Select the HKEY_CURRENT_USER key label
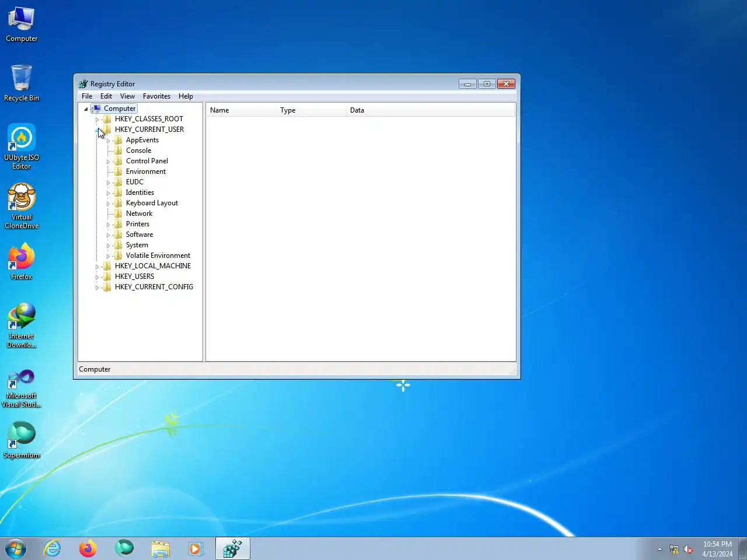 click(149, 129)
